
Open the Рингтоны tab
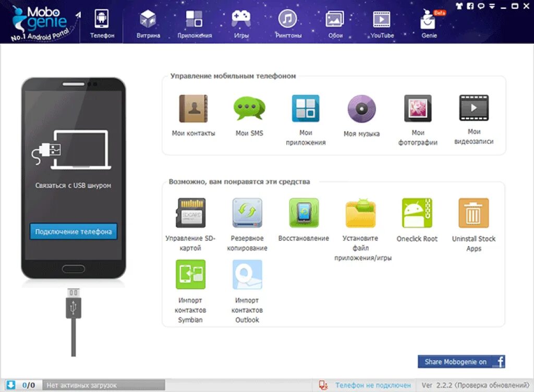(x=288, y=23)
